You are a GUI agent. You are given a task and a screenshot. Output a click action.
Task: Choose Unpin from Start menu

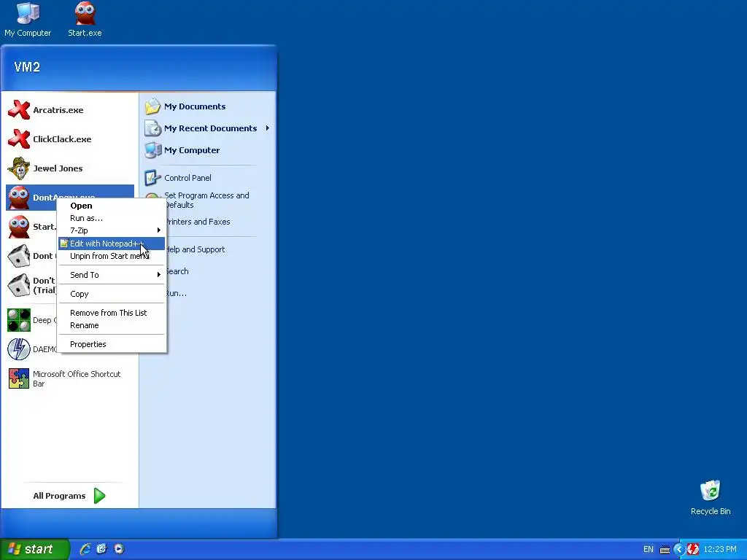pos(112,256)
